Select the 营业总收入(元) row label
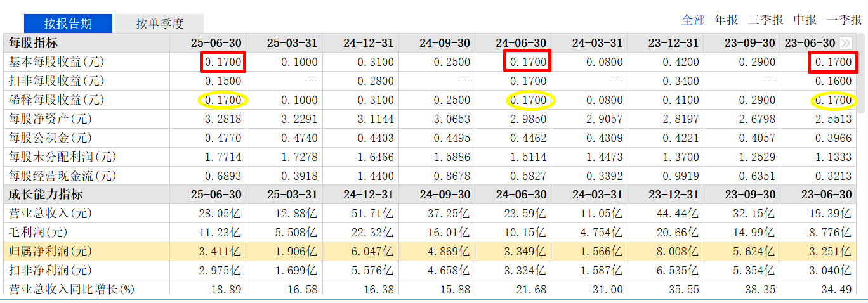The height and width of the screenshot is (303, 868). pyautogui.click(x=50, y=213)
